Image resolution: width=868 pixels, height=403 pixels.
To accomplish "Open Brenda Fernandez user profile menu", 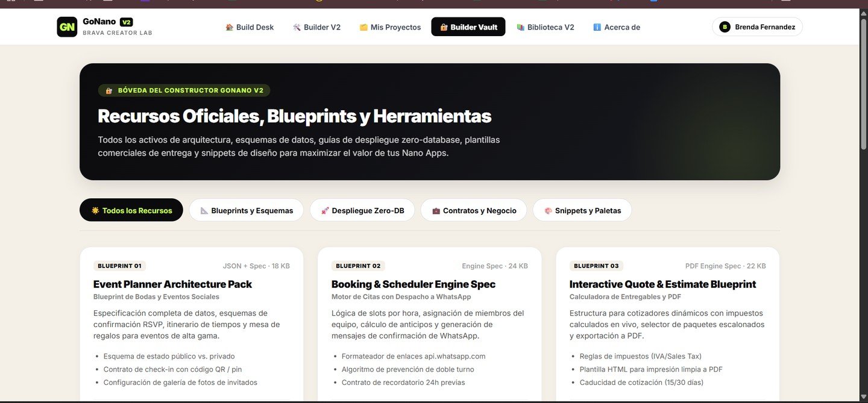I will click(x=757, y=27).
